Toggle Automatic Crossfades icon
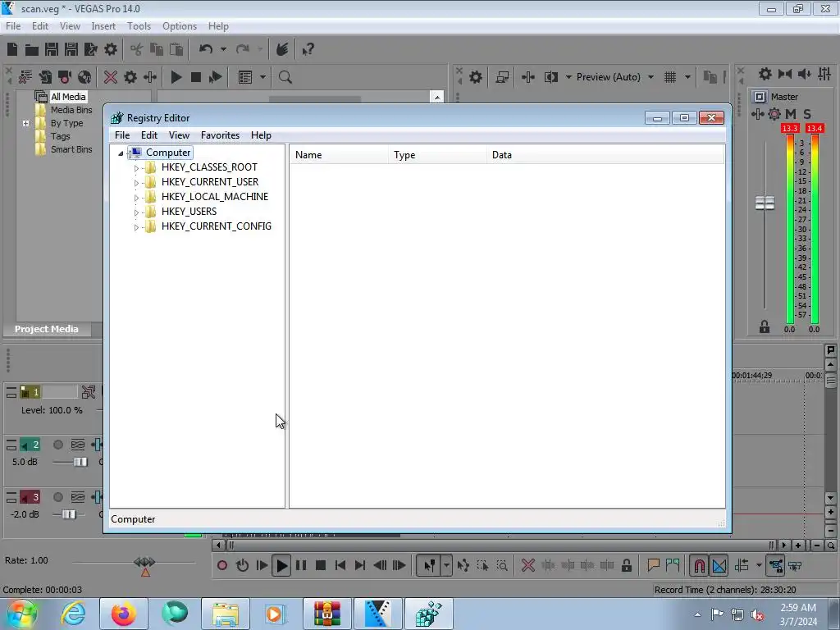This screenshot has height=630, width=840. pos(719,565)
